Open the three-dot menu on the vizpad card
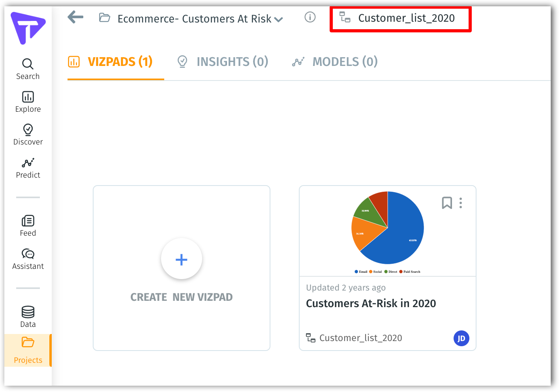The width and height of the screenshot is (559, 392). (x=460, y=203)
